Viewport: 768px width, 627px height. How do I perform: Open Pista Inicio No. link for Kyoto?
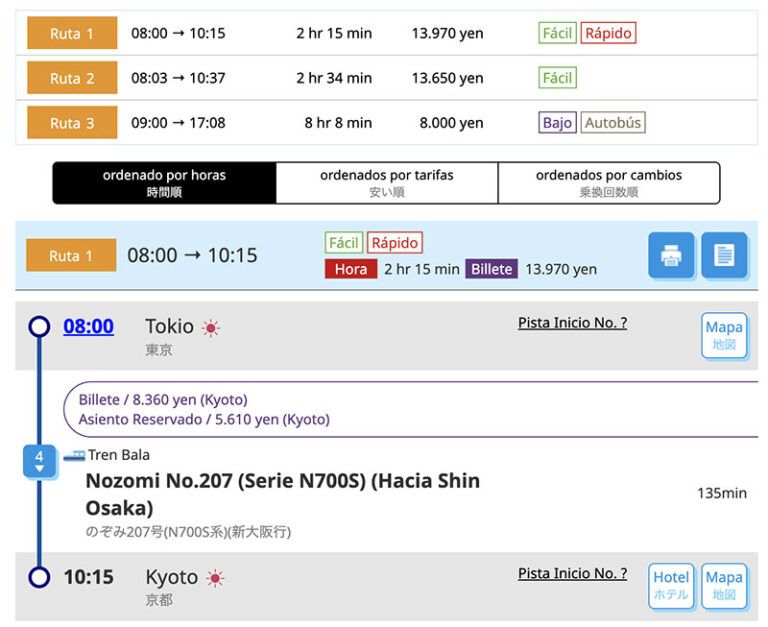(572, 573)
